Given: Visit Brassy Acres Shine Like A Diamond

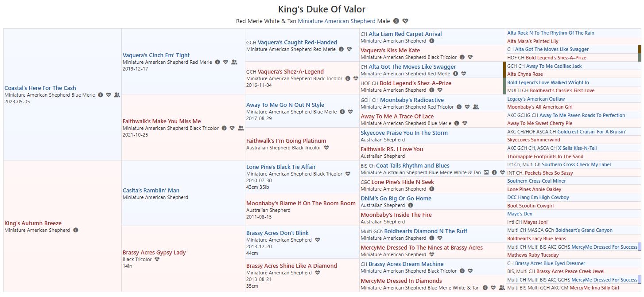Looking at the screenshot, I should tap(291, 266).
